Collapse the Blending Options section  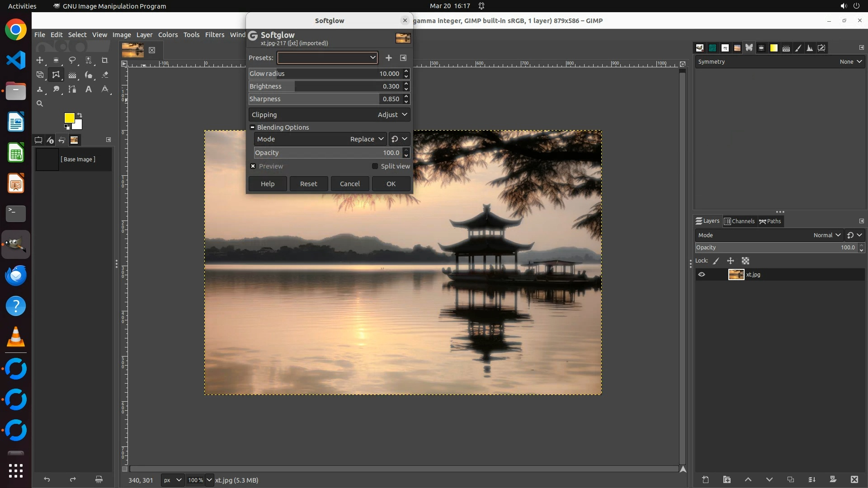[253, 127]
